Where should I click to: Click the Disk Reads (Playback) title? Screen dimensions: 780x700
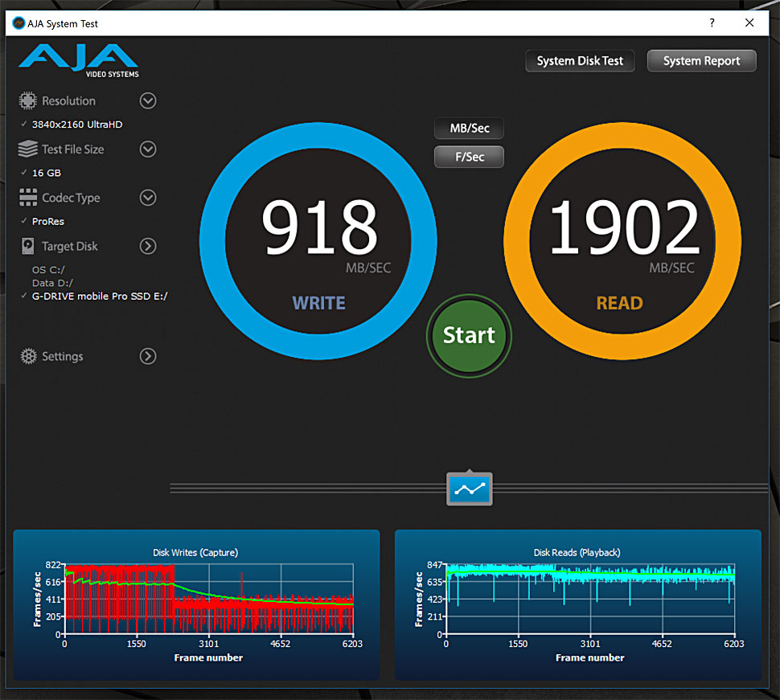577,552
